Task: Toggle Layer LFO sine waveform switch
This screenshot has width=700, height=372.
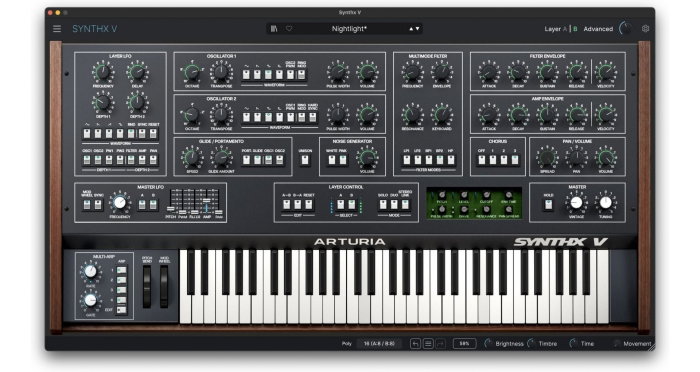Action: [x=87, y=134]
